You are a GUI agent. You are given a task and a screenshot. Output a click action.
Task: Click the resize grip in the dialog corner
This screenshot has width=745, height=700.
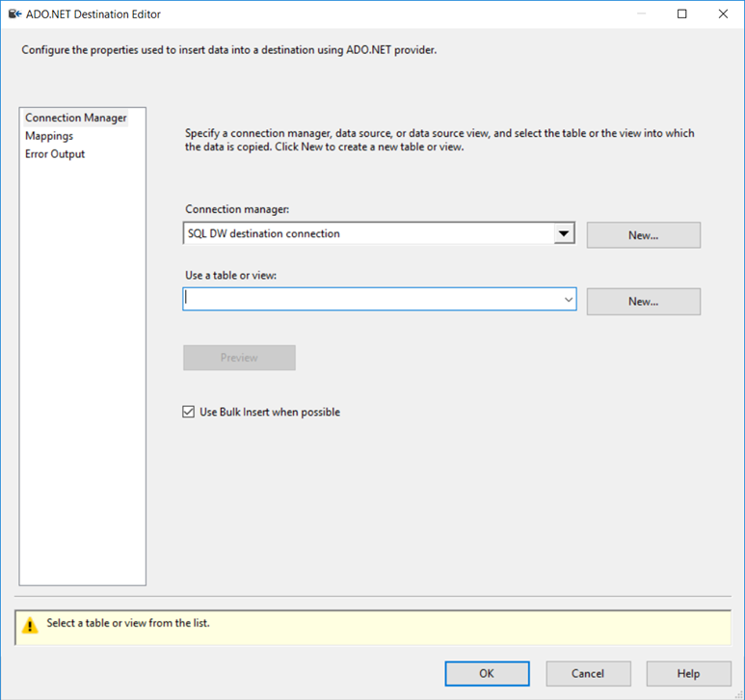point(739,694)
